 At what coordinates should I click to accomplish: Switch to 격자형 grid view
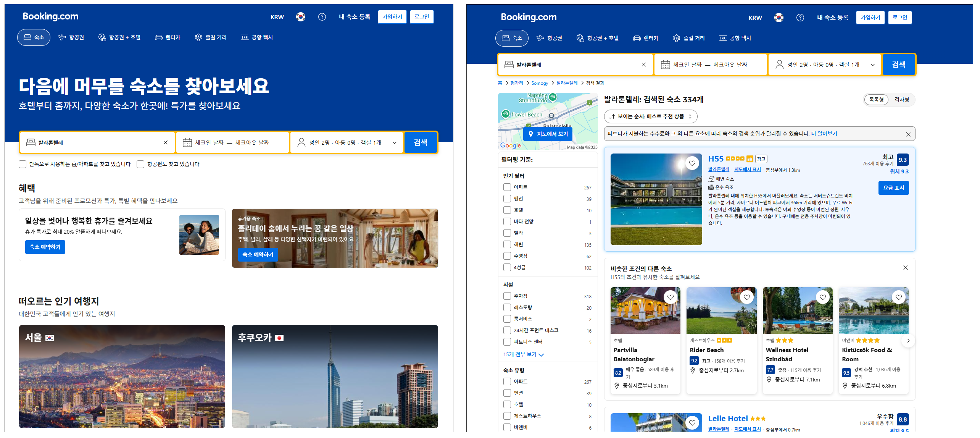(901, 100)
